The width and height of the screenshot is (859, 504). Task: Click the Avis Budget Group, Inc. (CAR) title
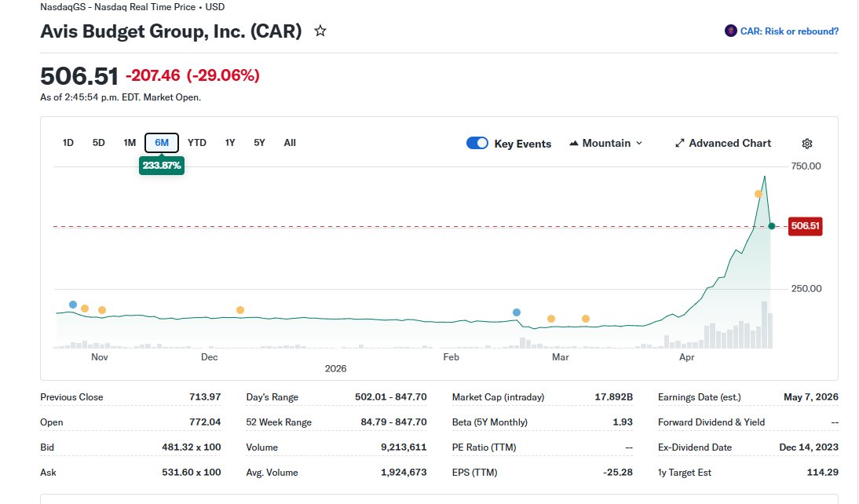[171, 31]
